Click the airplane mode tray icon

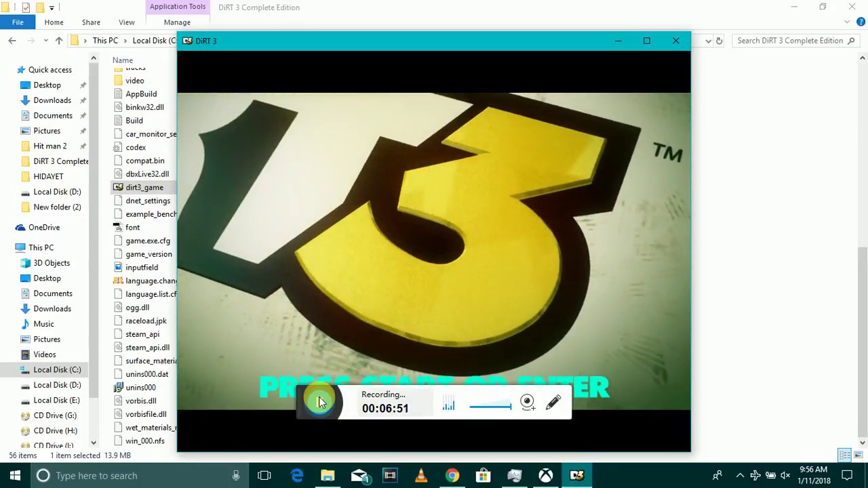(755, 476)
